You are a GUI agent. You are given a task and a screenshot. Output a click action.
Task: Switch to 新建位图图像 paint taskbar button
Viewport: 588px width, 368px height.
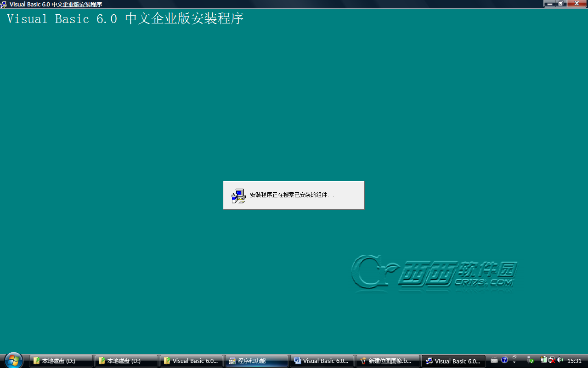[x=387, y=361]
